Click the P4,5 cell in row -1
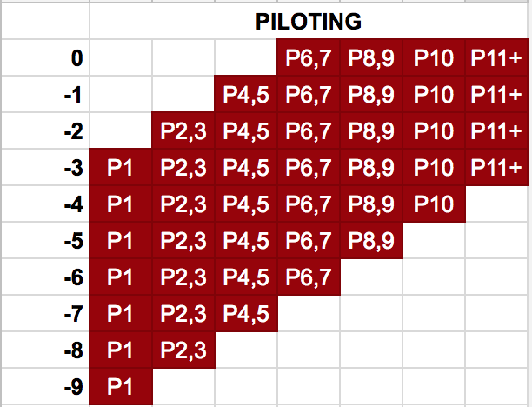 pyautogui.click(x=246, y=95)
